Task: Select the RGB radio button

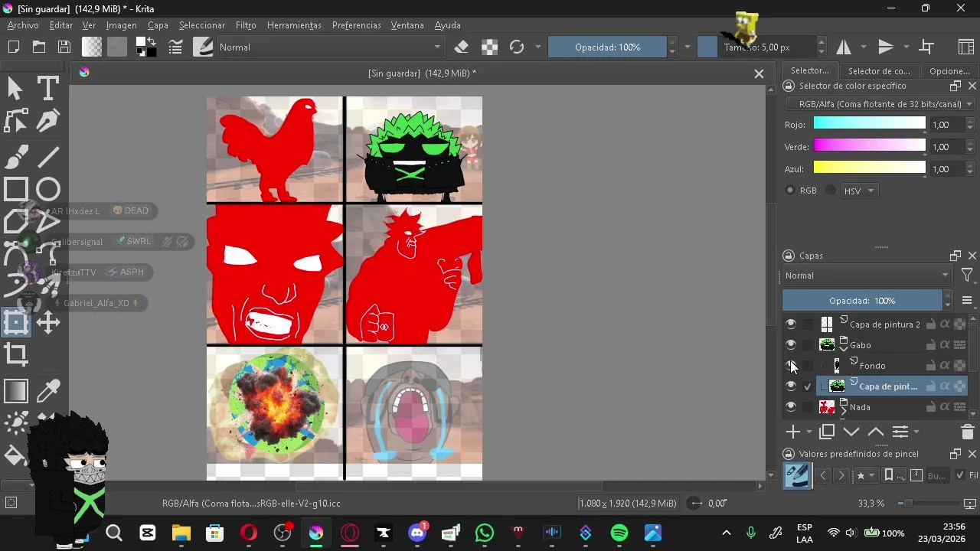Action: (790, 191)
